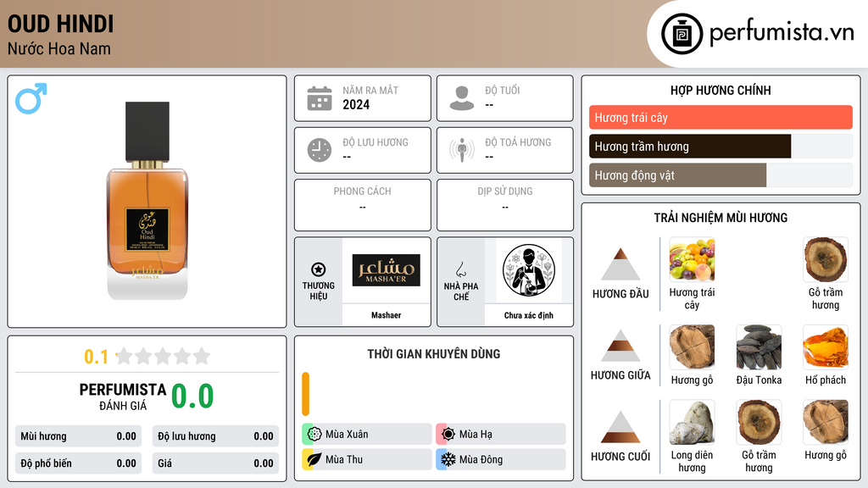The image size is (868, 488).
Task: Click the yellow 0.1 rating value
Action: click(x=97, y=357)
